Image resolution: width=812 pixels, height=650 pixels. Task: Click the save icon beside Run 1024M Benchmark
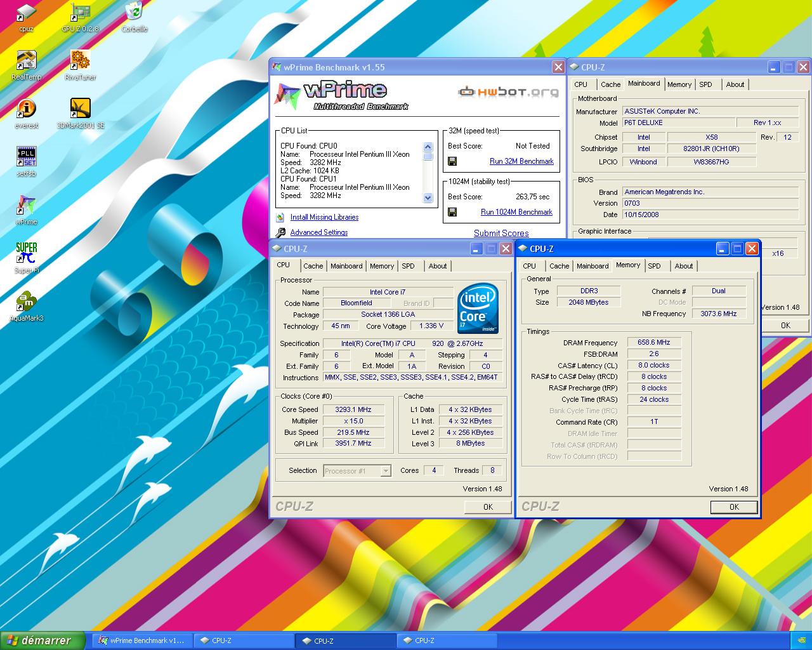click(452, 212)
